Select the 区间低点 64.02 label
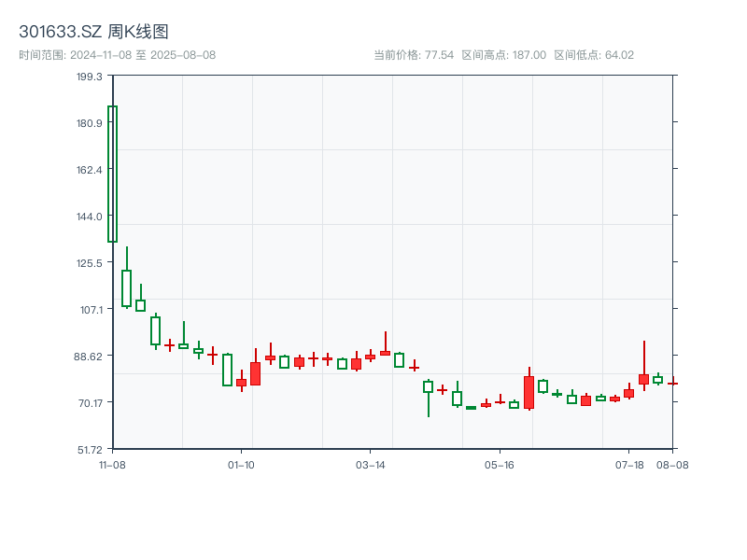Viewport: 747px width, 560px height. click(594, 55)
